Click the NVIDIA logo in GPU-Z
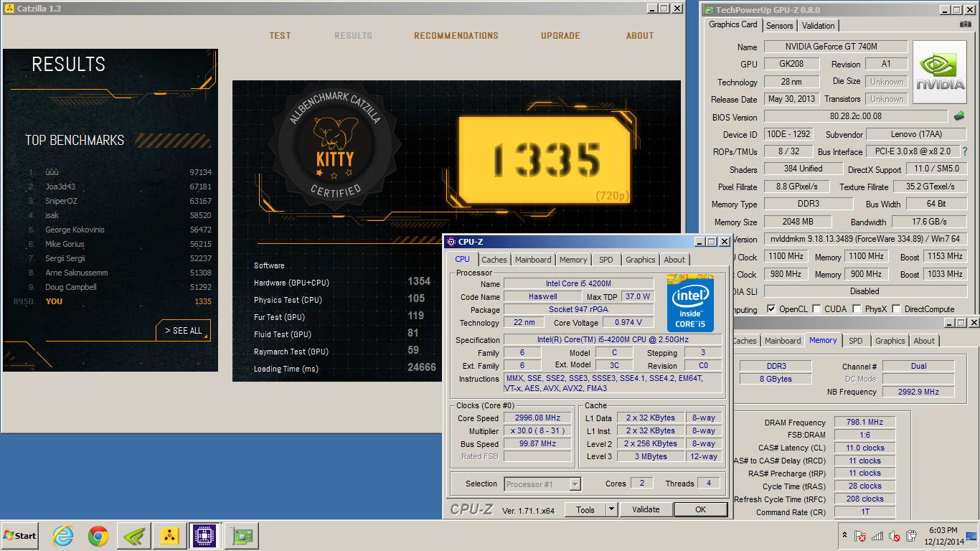Image resolution: width=980 pixels, height=551 pixels. [x=941, y=72]
